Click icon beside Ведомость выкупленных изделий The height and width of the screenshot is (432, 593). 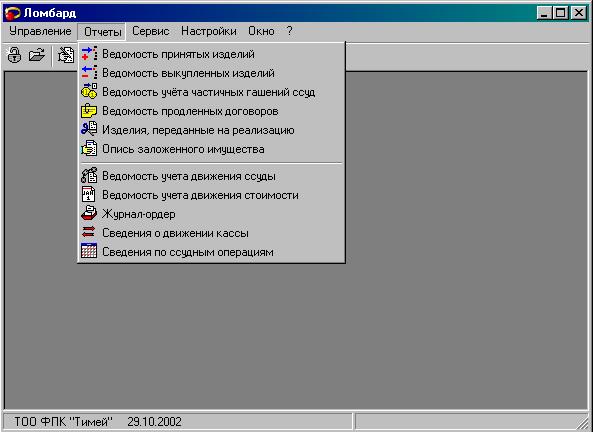(89, 73)
